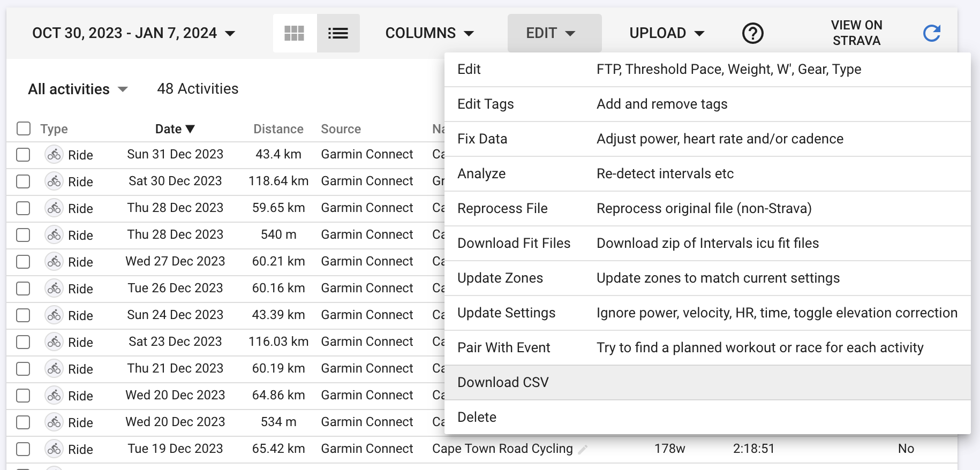Choose Download CSV from Edit menu

point(503,382)
